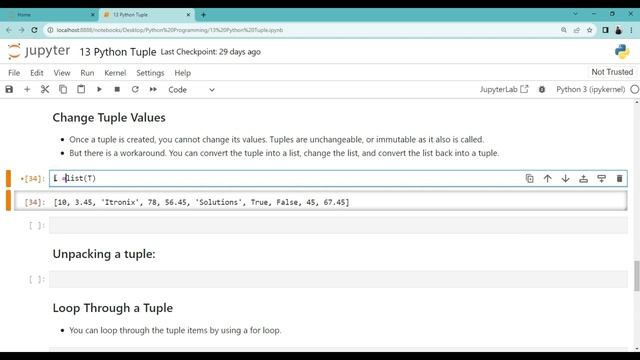Bookmark this page with star icon
The width and height of the screenshot is (640, 360).
click(x=589, y=30)
